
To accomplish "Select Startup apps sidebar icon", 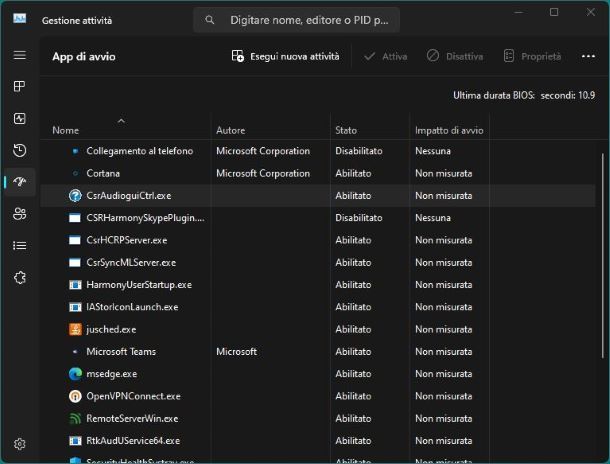I will pyautogui.click(x=19, y=182).
